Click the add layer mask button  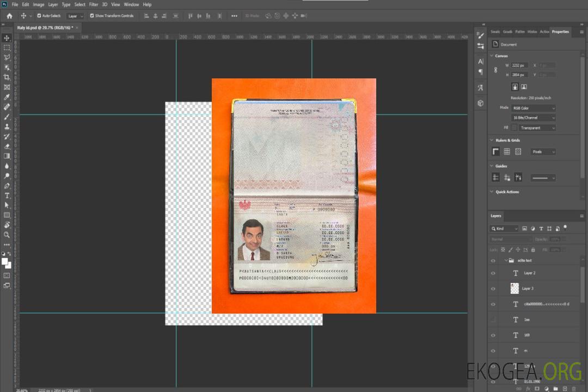click(537, 389)
